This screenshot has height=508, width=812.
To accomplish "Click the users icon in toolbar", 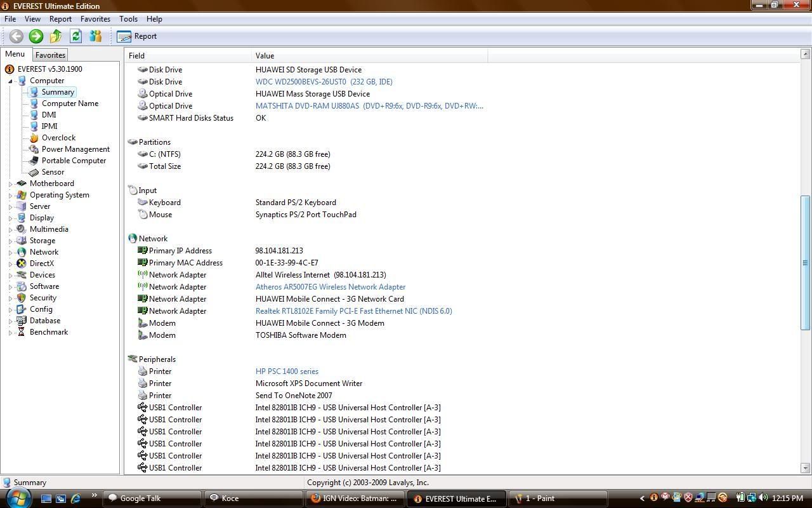I will click(95, 36).
